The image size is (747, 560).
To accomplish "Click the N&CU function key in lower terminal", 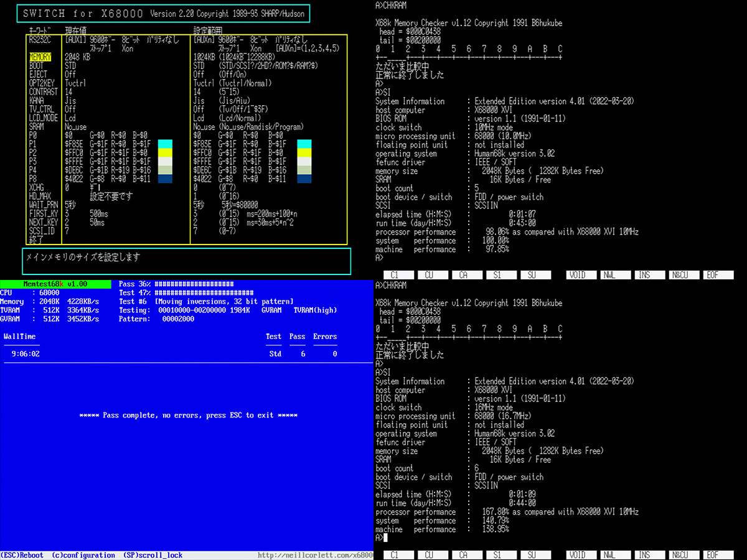I will pos(678,555).
